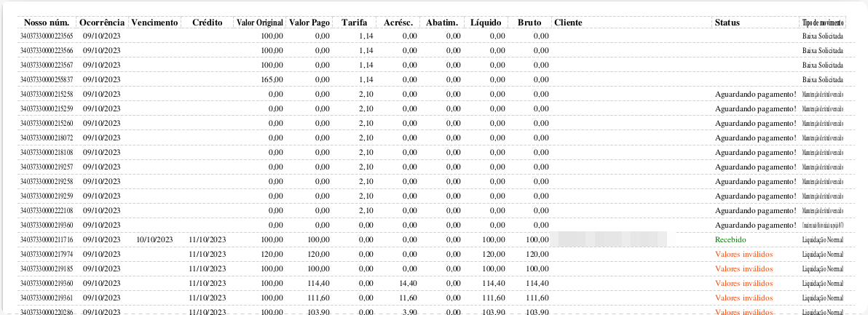Click the blurred Cliente name cell

(x=612, y=239)
